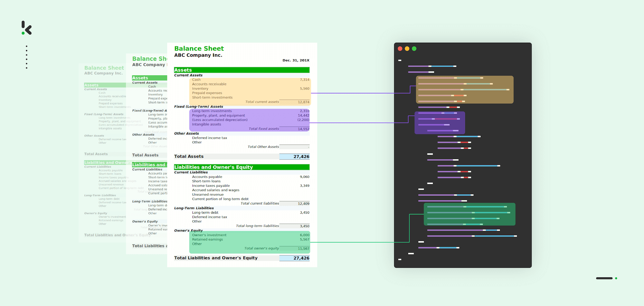644x306 pixels.
Task: Click the dark dash in the bottom-right indicator
Action: [604, 278]
